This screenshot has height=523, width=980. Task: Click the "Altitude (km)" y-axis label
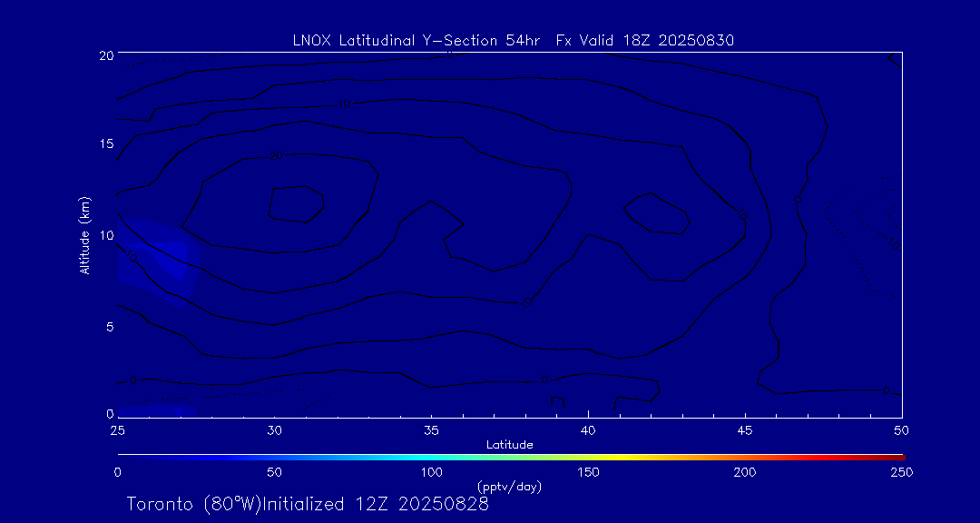click(x=84, y=235)
